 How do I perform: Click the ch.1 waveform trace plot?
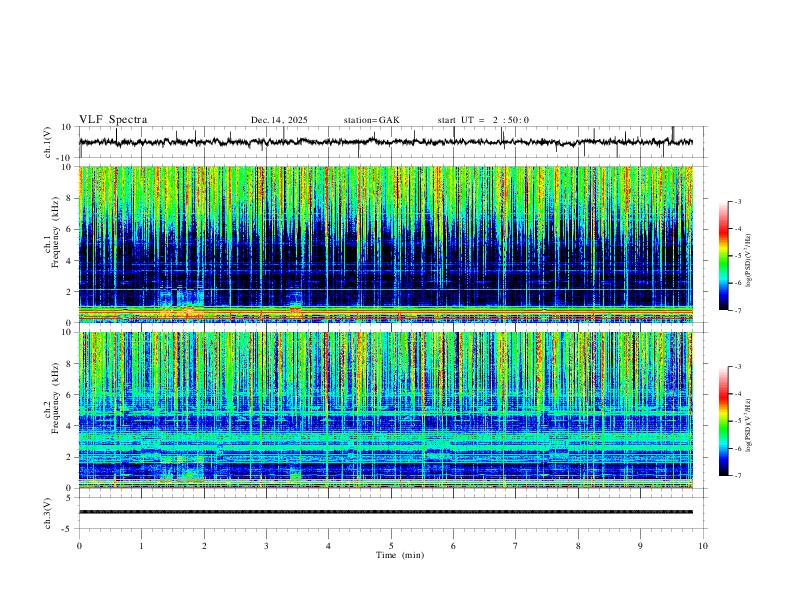[386, 142]
